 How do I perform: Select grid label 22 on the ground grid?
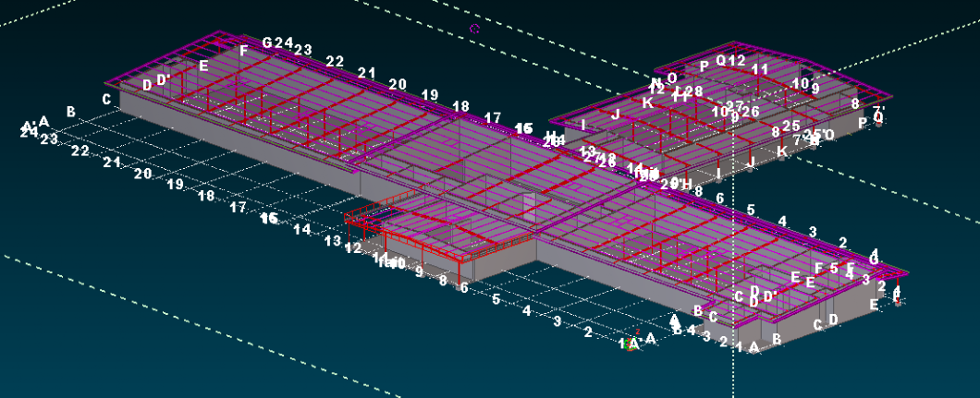coord(80,151)
